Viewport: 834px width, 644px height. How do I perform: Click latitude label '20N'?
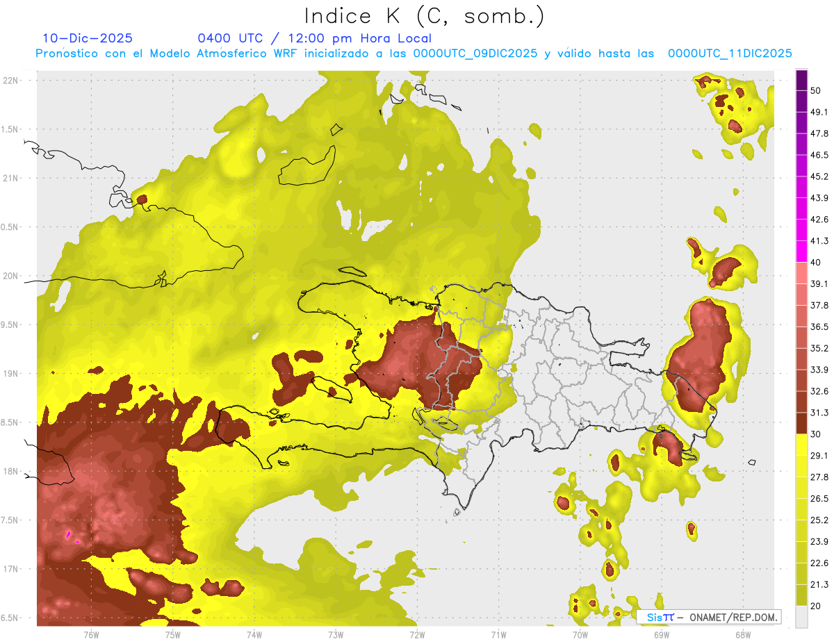point(11,276)
